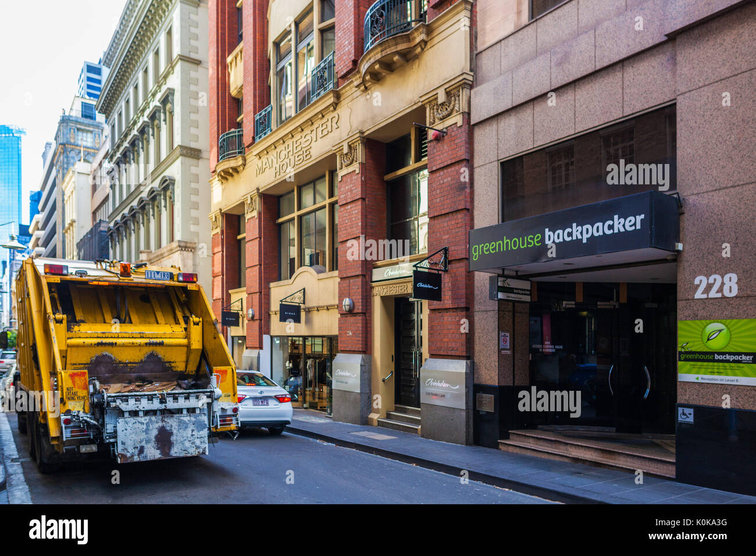
Task: Click the wheelchair accessibility sign beside the entrance
Action: click(x=686, y=415)
